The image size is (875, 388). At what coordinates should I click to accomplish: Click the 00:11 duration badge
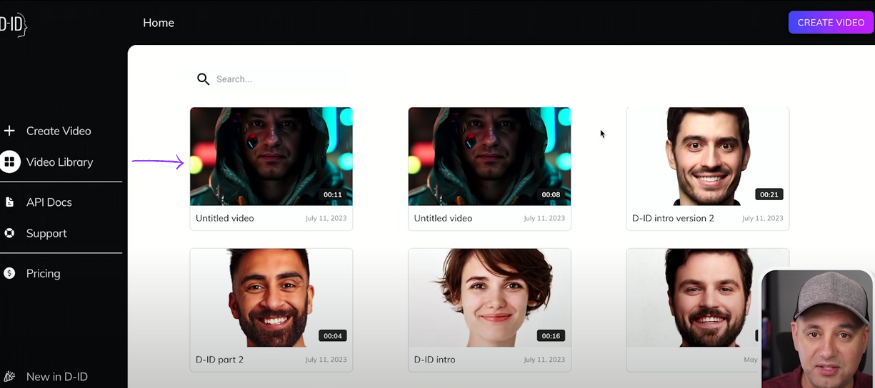[x=333, y=194]
